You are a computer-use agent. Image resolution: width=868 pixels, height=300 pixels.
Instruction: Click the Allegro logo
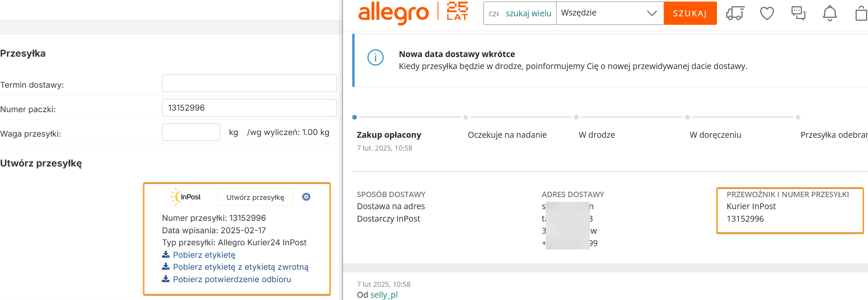coord(393,13)
